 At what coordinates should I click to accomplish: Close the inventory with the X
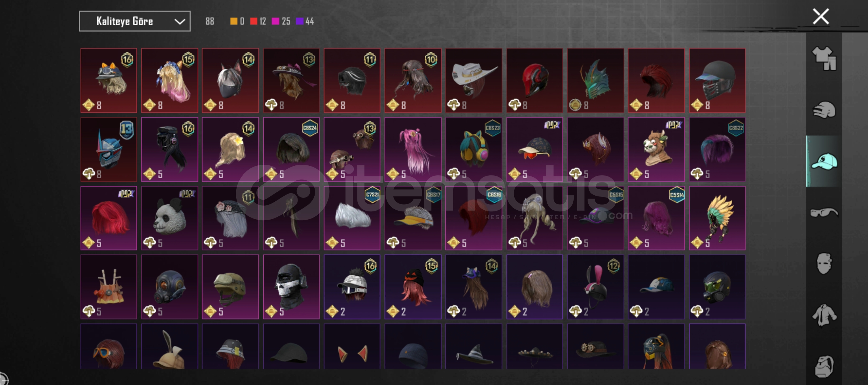821,16
